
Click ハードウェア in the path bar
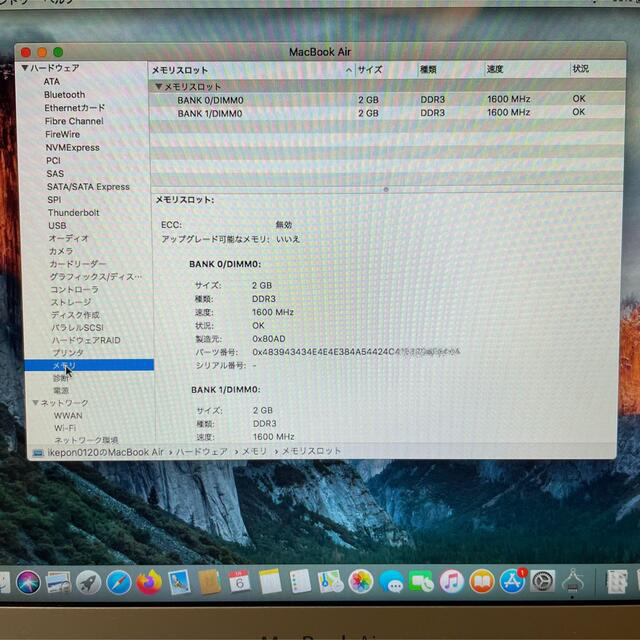point(201,452)
